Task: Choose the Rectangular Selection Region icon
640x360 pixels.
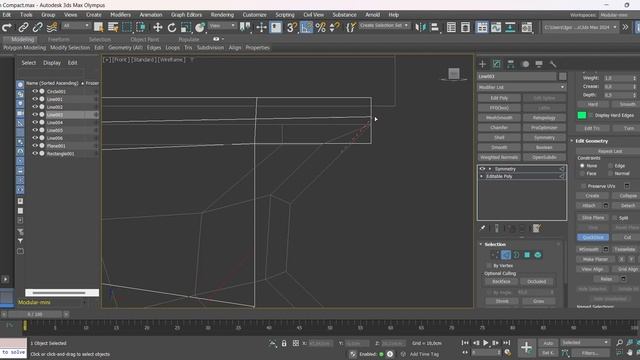Action: tap(127, 27)
